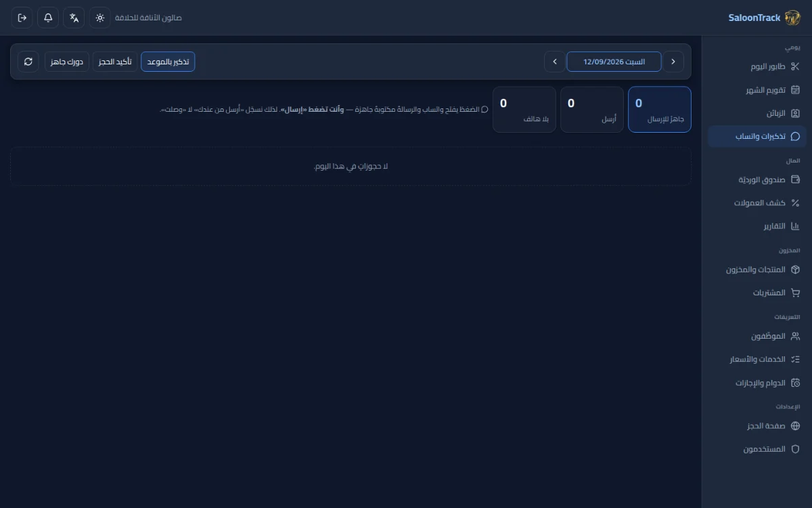Select the جاهز للإرسال counter card

coord(660,109)
